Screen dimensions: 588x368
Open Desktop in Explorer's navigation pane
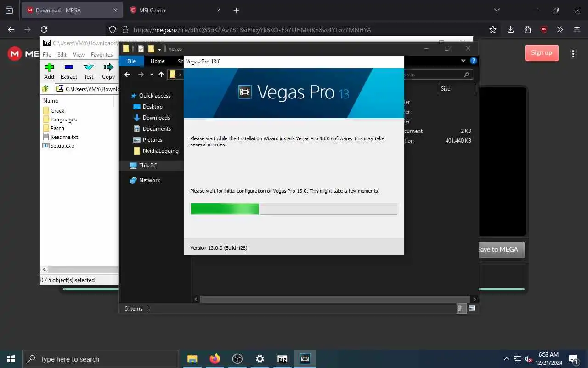(x=148, y=106)
